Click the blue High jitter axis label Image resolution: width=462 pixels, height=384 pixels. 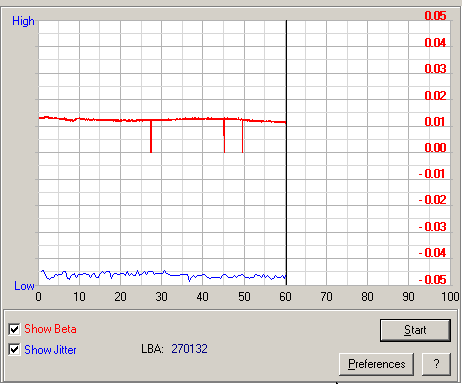pos(23,21)
